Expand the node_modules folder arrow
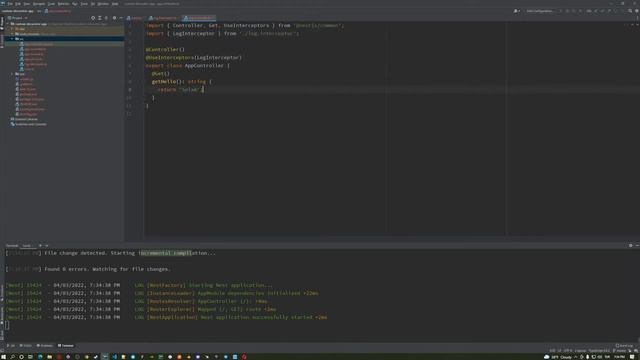The image size is (640, 360). coord(12,34)
